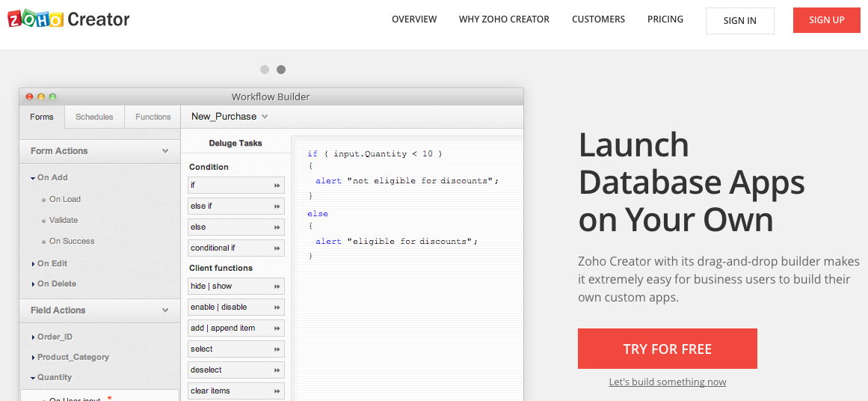Select On Success under On Add
The image size is (868, 401).
pos(72,241)
